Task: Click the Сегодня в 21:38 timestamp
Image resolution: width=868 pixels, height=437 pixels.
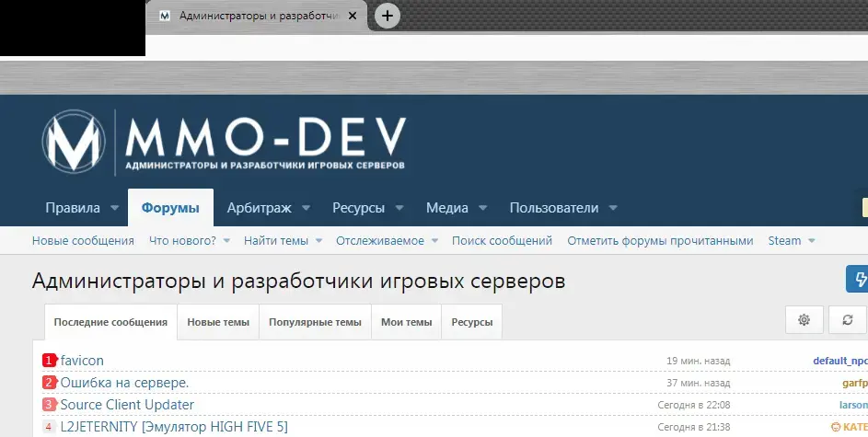Action: pyautogui.click(x=694, y=427)
